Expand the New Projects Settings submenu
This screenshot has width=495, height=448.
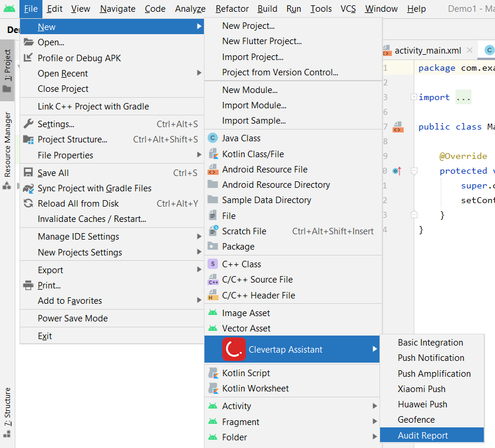(x=199, y=251)
